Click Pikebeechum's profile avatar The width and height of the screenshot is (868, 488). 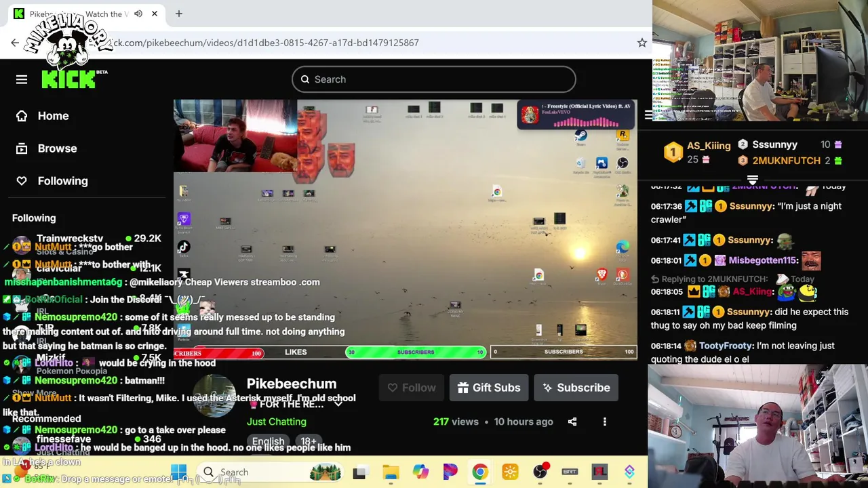[x=214, y=396]
